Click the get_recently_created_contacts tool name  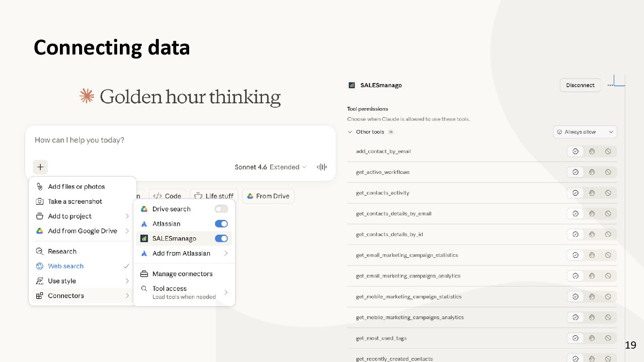point(394,359)
